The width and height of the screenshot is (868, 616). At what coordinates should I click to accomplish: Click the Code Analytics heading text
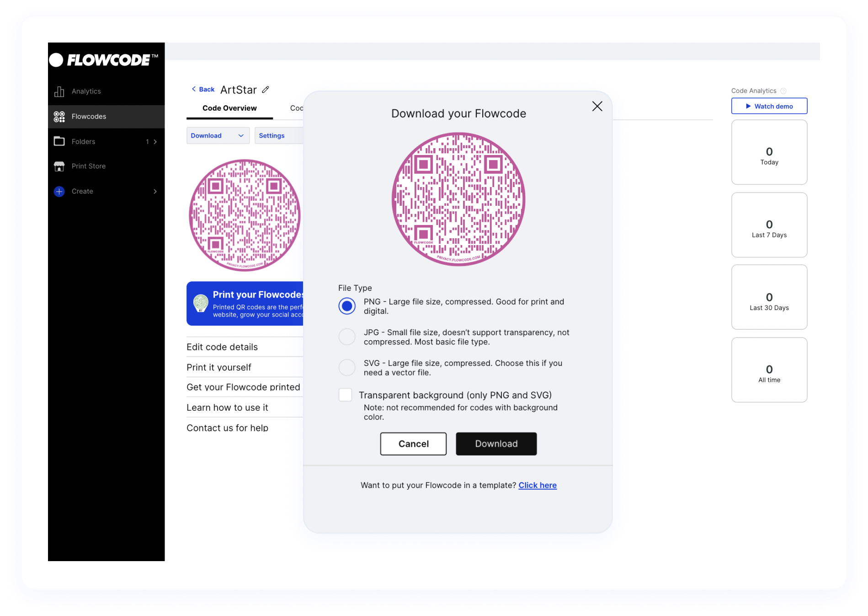[753, 91]
